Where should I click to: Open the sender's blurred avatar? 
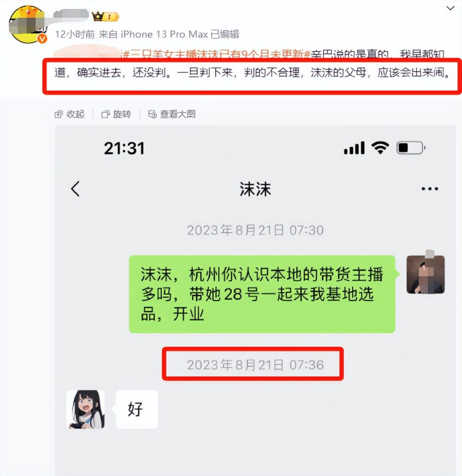(425, 274)
